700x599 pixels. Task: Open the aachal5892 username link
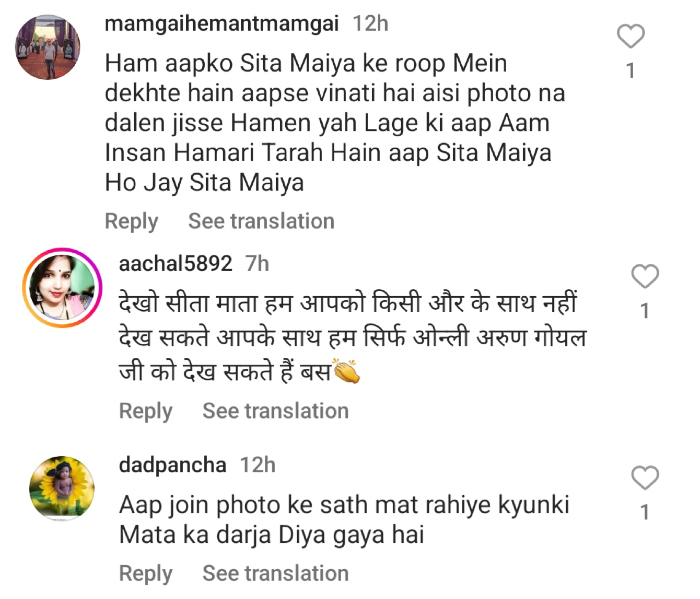click(x=175, y=264)
